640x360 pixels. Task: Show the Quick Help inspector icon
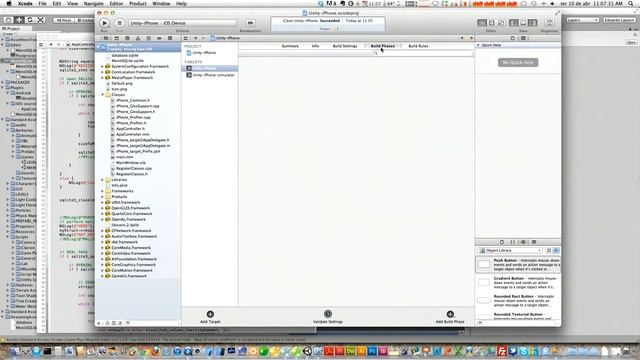(523, 38)
